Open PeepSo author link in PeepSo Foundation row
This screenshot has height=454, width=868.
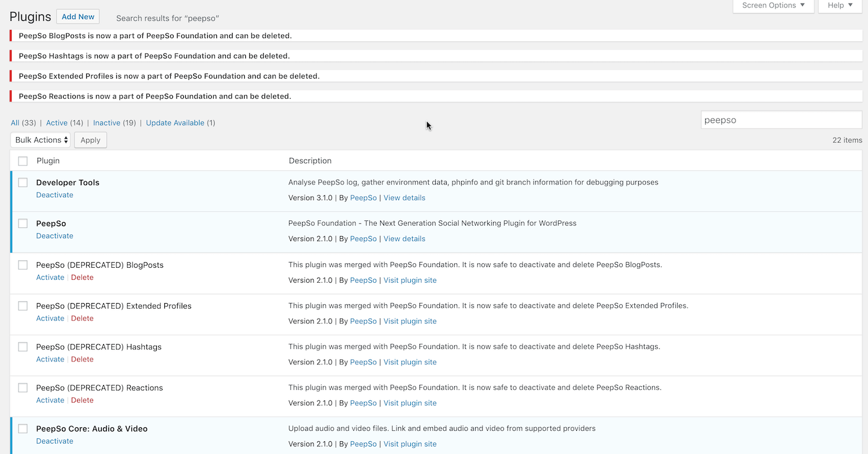[x=363, y=239]
